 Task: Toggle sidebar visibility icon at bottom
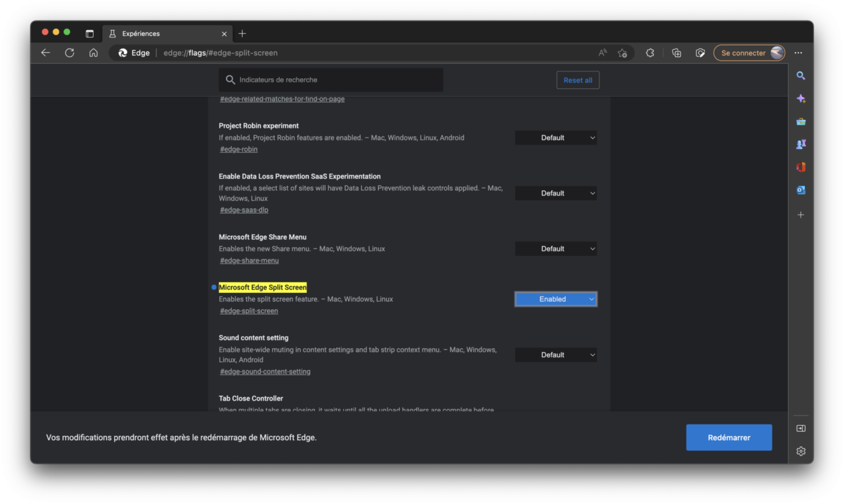tap(801, 428)
